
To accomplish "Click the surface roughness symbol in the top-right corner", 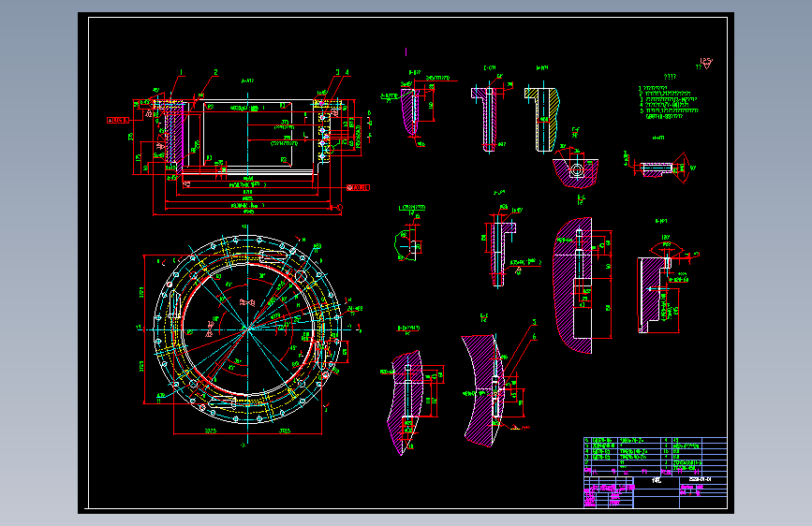I will [x=705, y=64].
